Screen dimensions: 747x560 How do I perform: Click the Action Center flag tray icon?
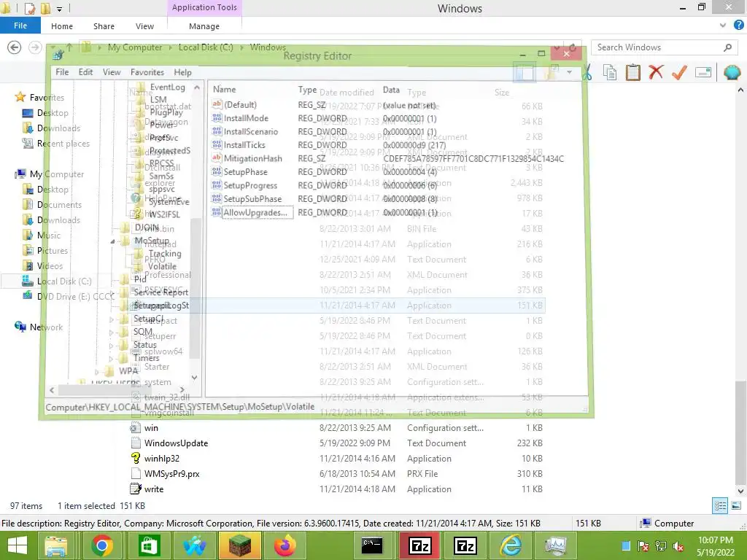point(643,546)
